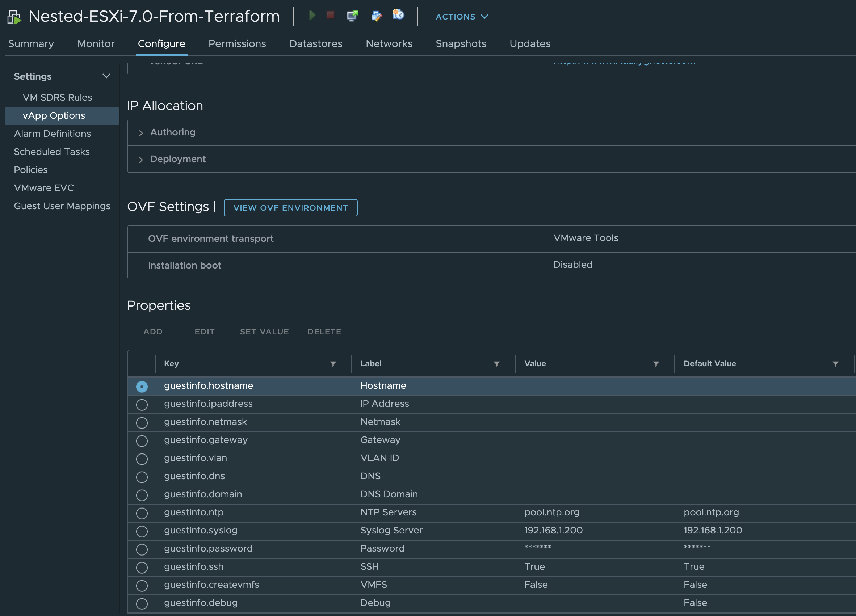This screenshot has height=616, width=856.
Task: Select the guestinfo.ipaddress property radio button
Action: (x=142, y=405)
